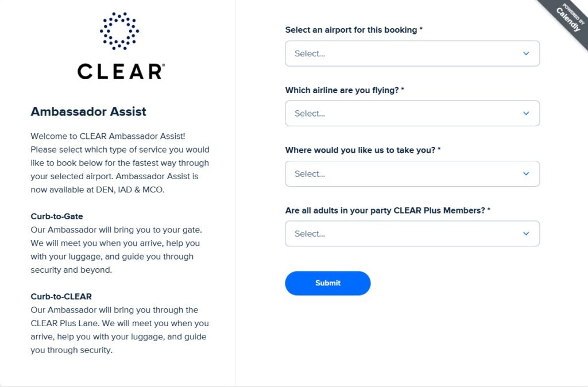The height and width of the screenshot is (387, 588).
Task: Click the Select placeholder in the airline field
Action: (310, 113)
